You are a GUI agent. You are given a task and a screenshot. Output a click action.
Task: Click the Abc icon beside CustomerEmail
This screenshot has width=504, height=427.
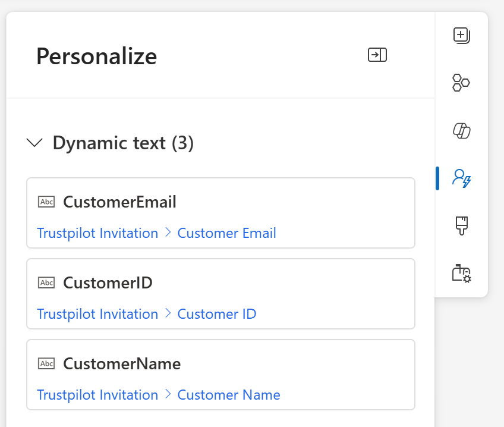pos(46,202)
